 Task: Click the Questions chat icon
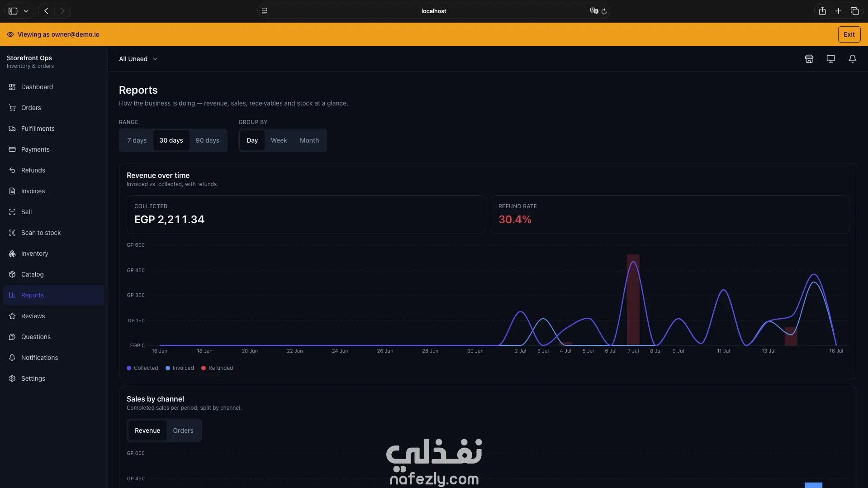pos(12,337)
